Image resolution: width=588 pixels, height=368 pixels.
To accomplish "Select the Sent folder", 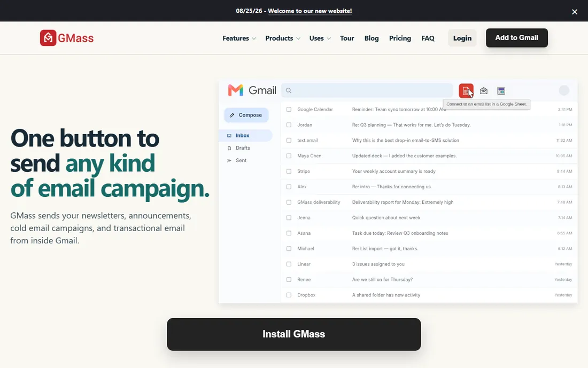I will click(241, 160).
